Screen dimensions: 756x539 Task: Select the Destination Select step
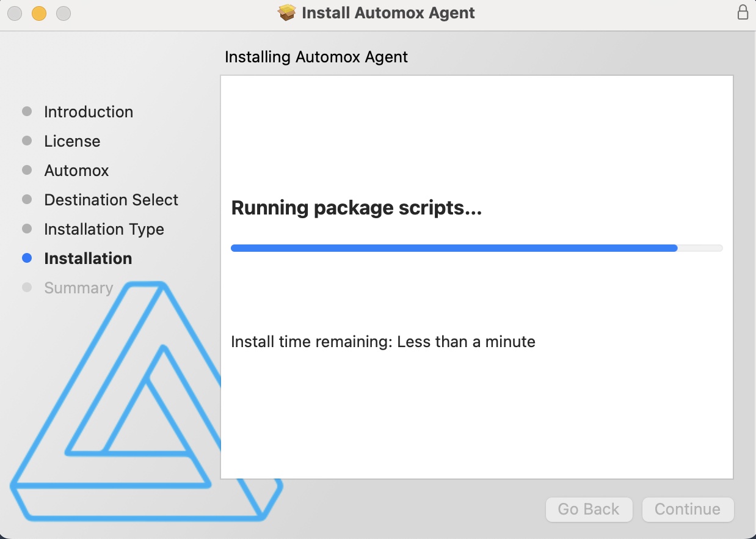click(111, 200)
